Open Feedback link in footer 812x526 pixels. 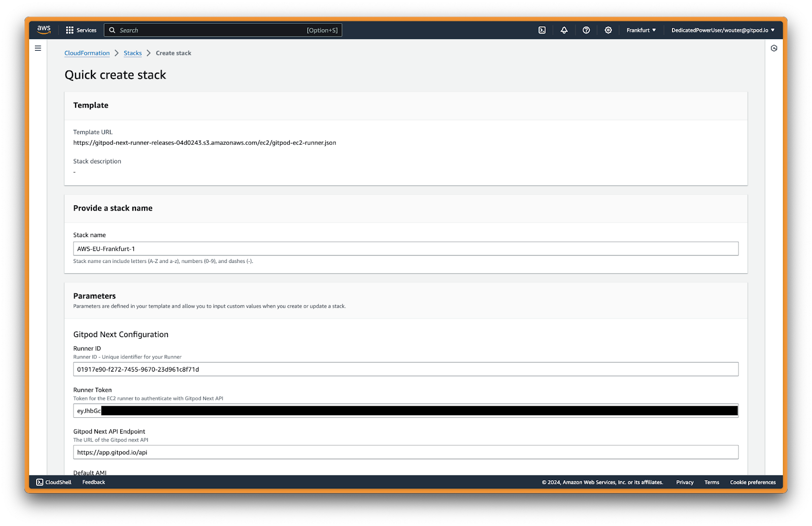click(93, 482)
